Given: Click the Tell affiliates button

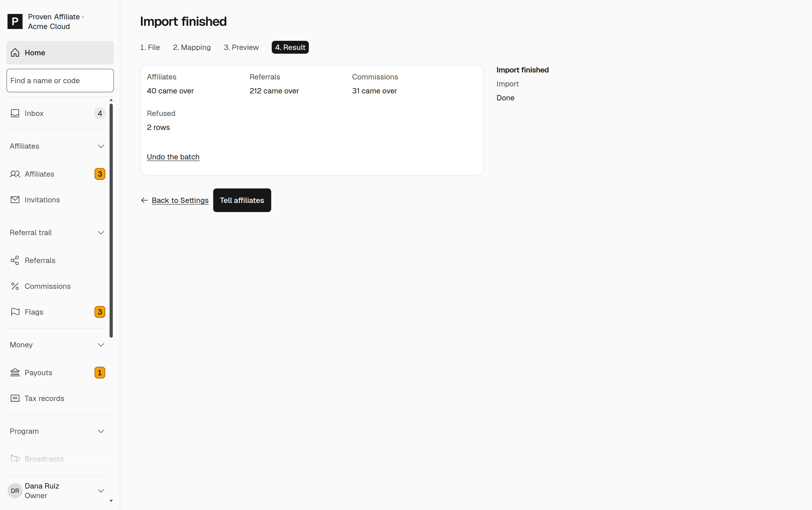Looking at the screenshot, I should [x=242, y=200].
